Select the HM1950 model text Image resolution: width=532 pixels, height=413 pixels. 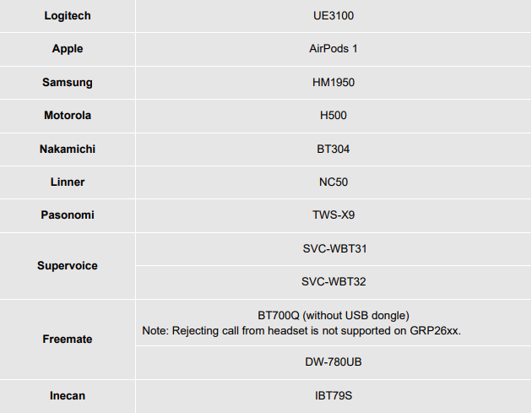click(334, 82)
